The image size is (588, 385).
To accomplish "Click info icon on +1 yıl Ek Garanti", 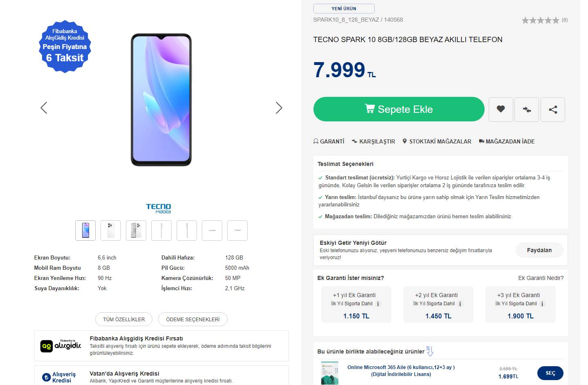I will [378, 304].
